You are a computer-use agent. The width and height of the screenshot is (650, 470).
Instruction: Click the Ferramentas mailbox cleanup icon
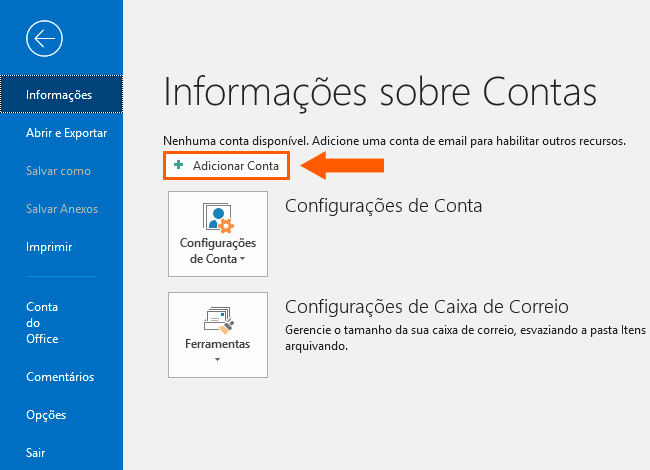coord(218,320)
